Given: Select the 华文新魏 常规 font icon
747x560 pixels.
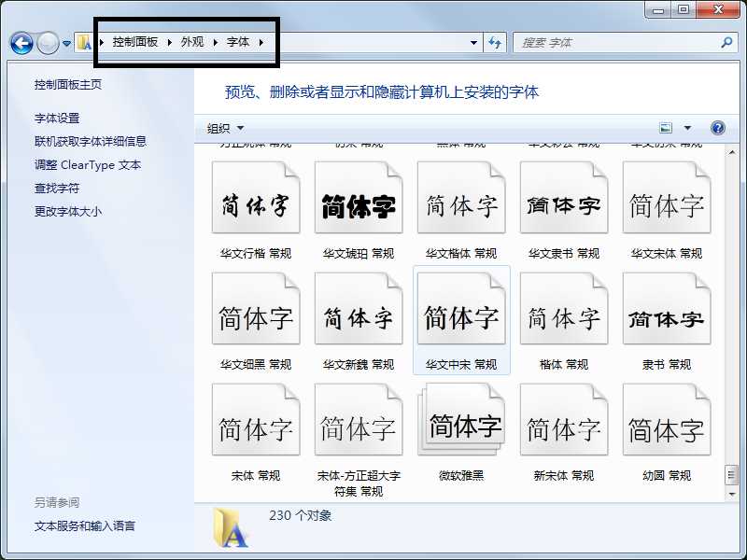Looking at the screenshot, I should point(359,309).
